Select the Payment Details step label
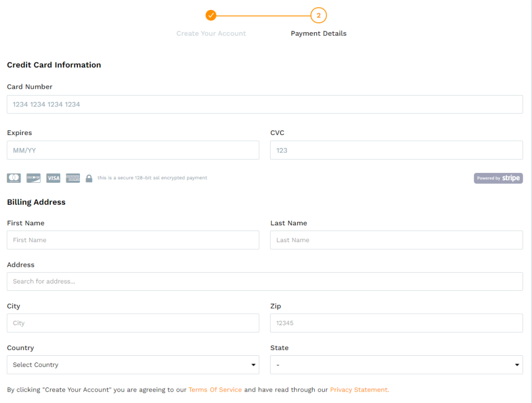This screenshot has height=403, width=532. coord(318,33)
